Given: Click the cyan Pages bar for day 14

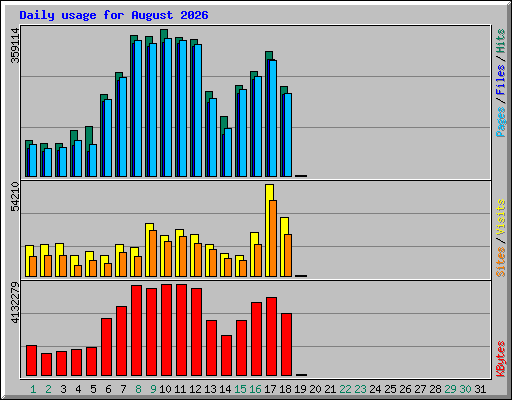Looking at the screenshot, I should pyautogui.click(x=228, y=152).
